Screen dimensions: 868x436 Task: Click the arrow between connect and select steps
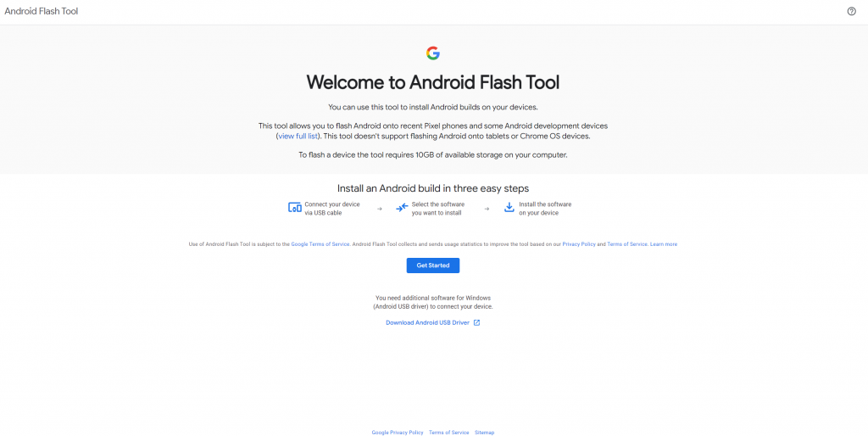click(x=379, y=209)
